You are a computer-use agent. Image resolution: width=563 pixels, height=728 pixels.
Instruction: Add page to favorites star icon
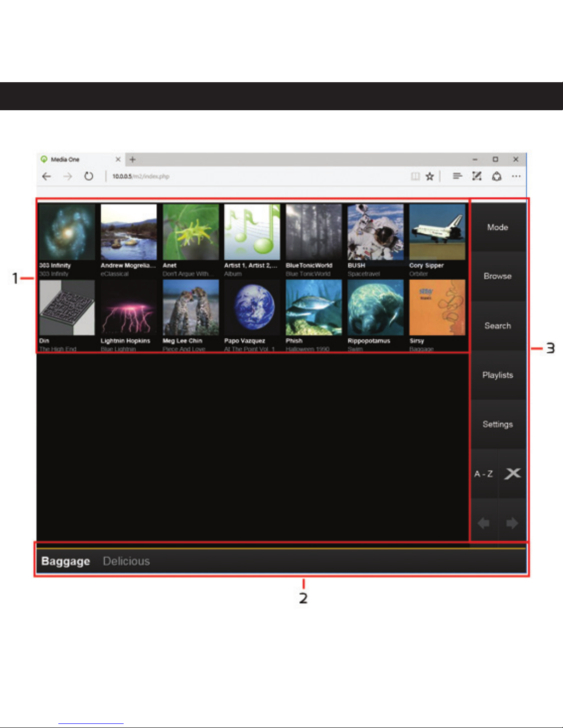(430, 176)
